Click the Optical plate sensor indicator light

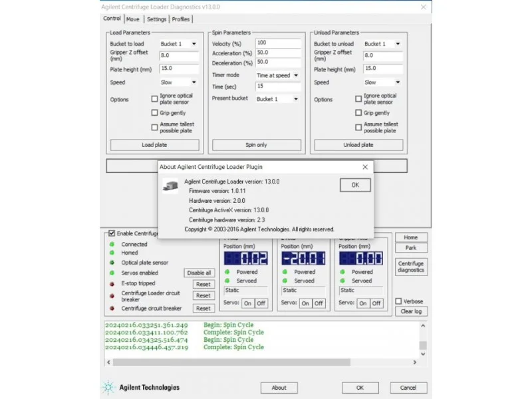coord(112,262)
